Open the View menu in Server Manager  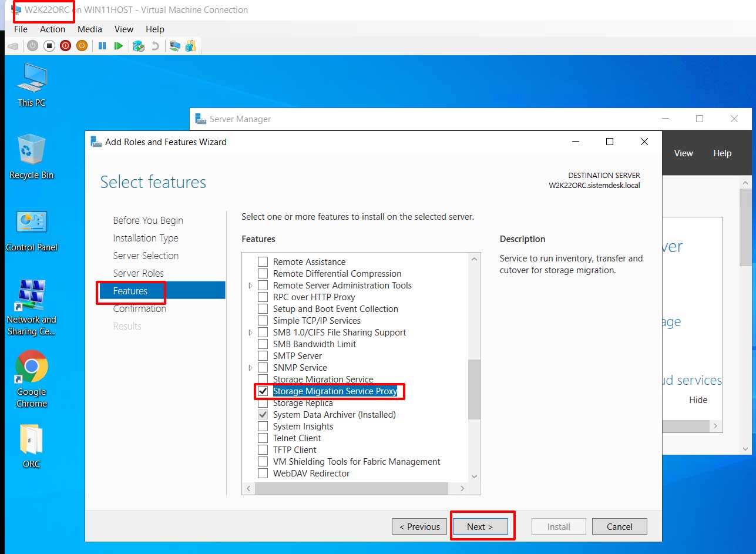click(x=683, y=153)
